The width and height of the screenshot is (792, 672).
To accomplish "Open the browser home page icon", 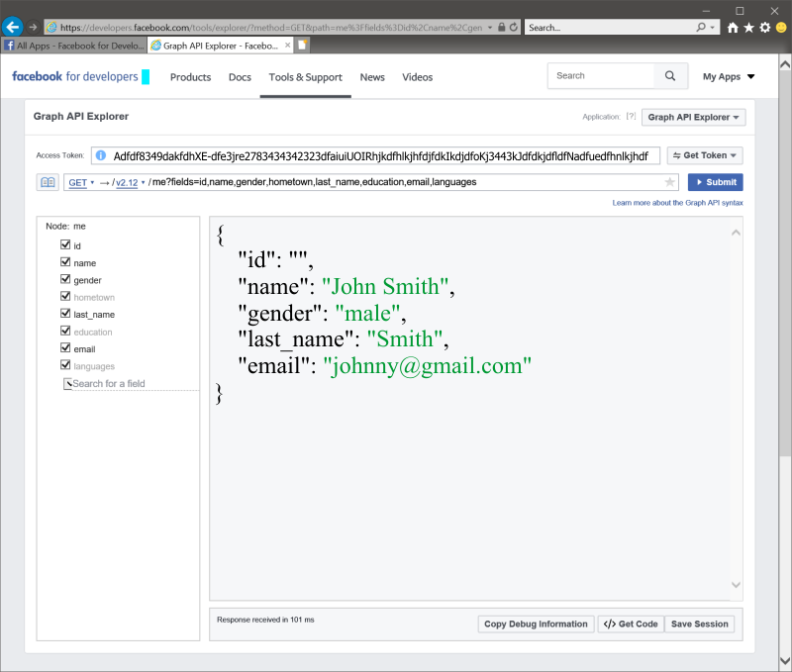I will (733, 28).
